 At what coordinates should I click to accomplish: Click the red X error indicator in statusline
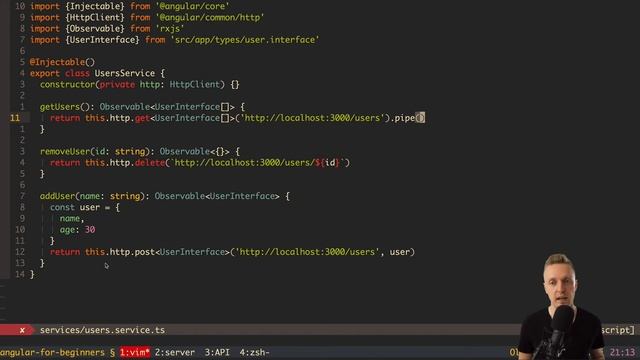[22, 330]
